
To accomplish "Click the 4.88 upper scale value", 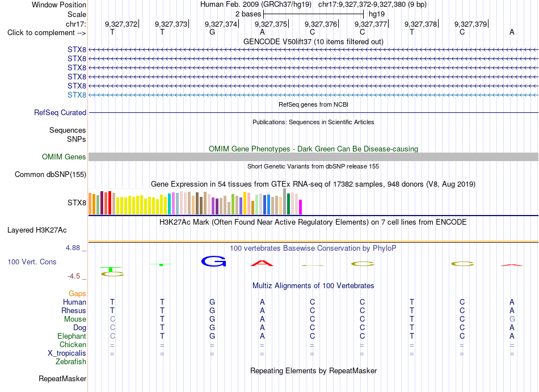I will [73, 248].
